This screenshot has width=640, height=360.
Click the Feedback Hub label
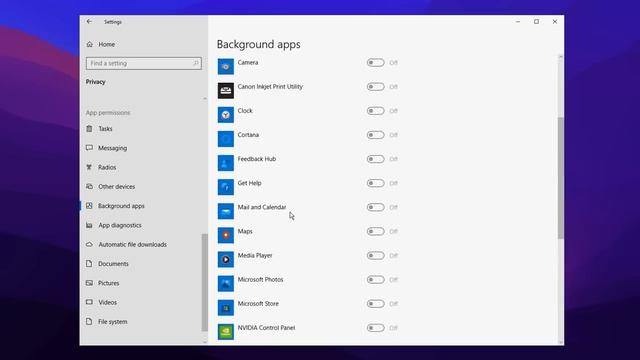257,159
